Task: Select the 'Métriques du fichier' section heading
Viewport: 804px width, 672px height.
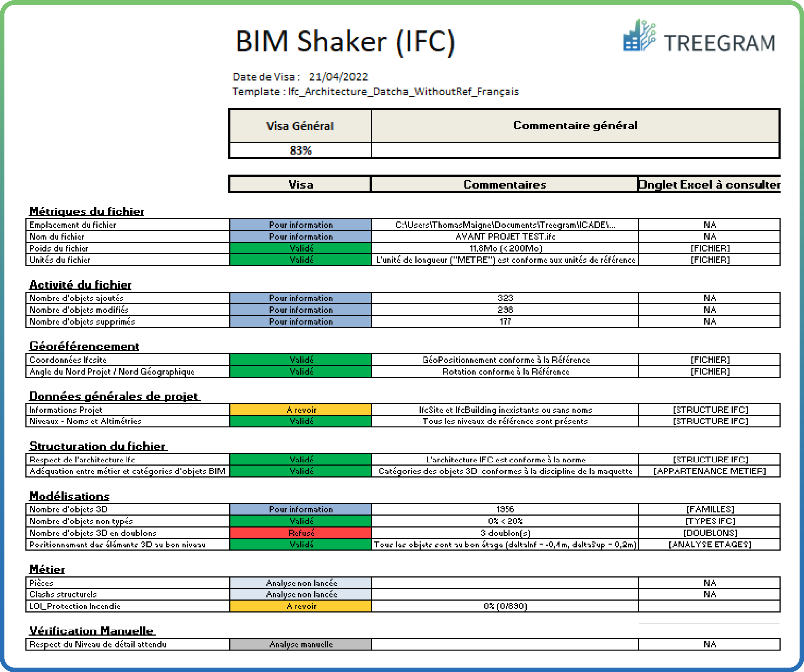Action: click(86, 211)
